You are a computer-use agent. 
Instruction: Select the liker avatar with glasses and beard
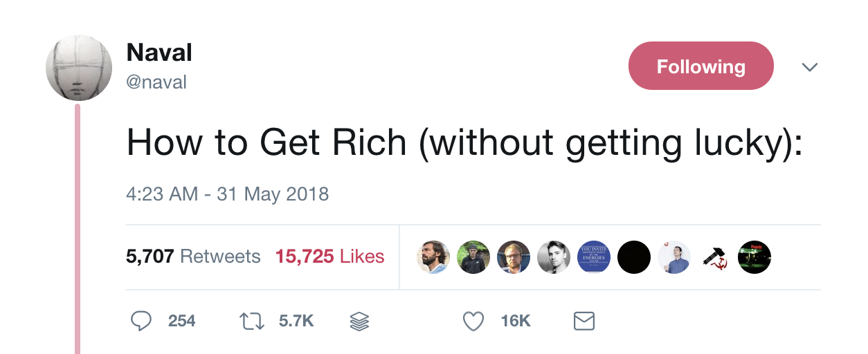514,257
